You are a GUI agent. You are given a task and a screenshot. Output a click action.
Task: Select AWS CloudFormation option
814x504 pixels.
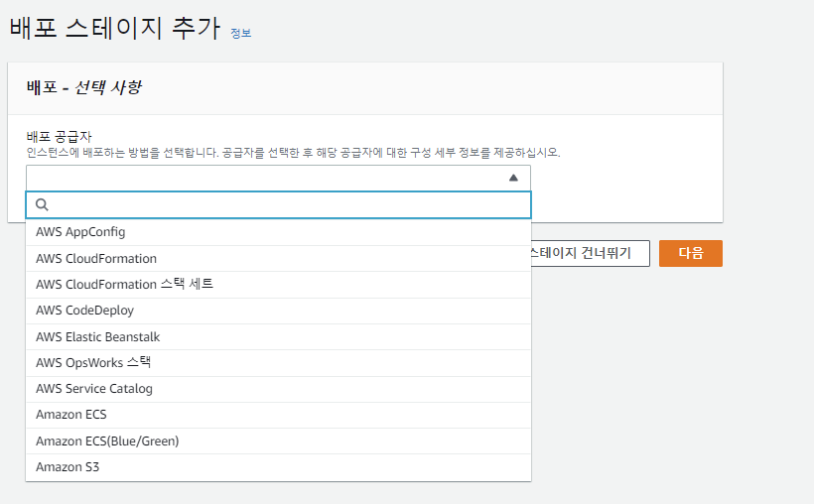(278, 259)
